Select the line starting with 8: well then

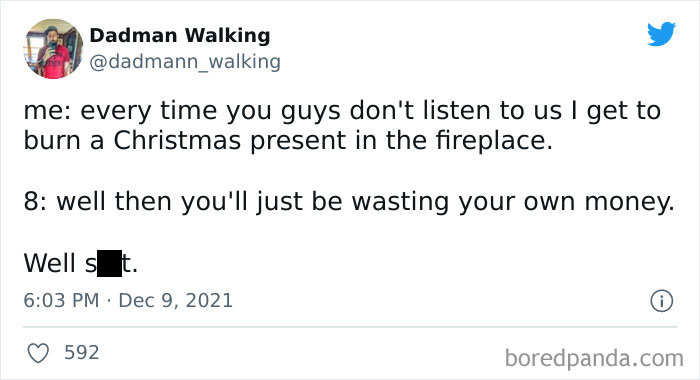pos(349,202)
